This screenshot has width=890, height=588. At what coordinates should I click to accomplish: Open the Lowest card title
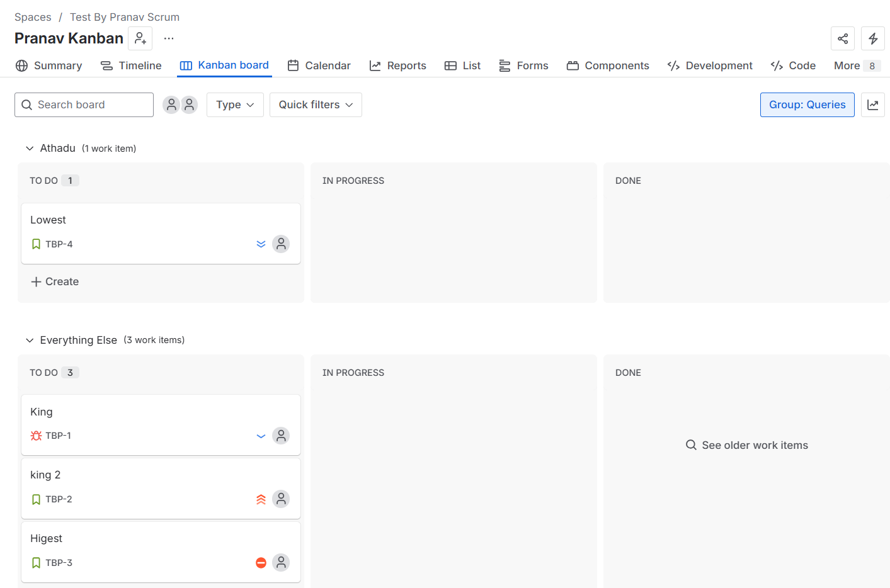tap(48, 220)
